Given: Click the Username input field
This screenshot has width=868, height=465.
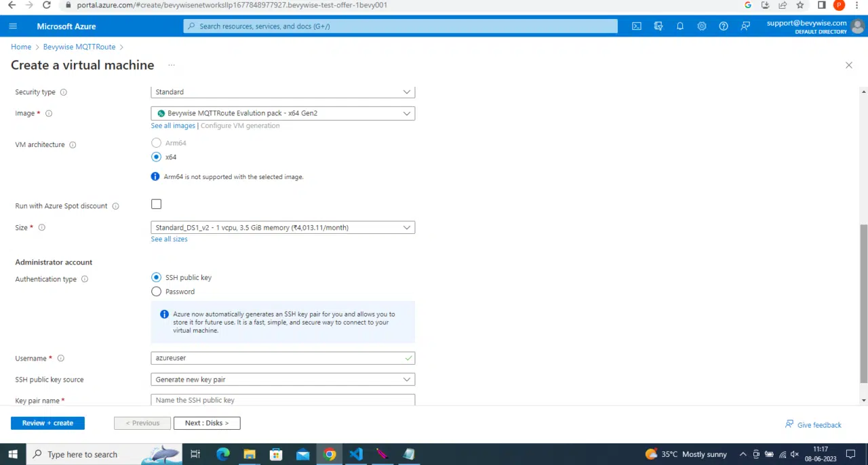Looking at the screenshot, I should pyautogui.click(x=283, y=358).
